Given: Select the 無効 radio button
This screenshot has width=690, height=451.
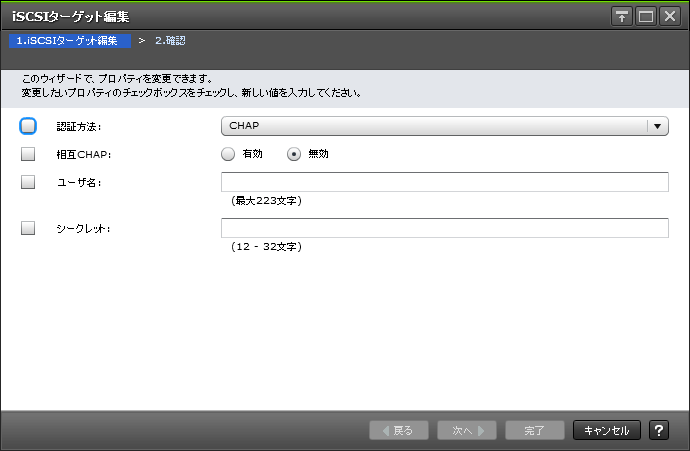Looking at the screenshot, I should coord(294,154).
